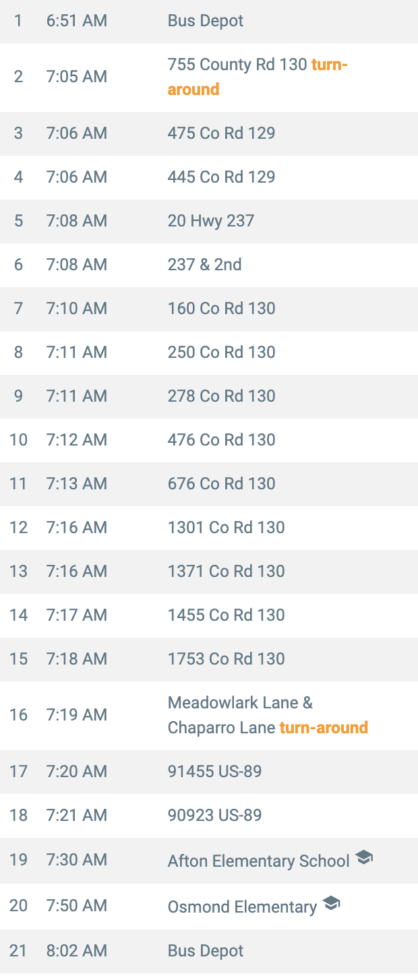Select the 160 Co Rd 130 stop
Screen dimensions: 418x980
[221, 308]
